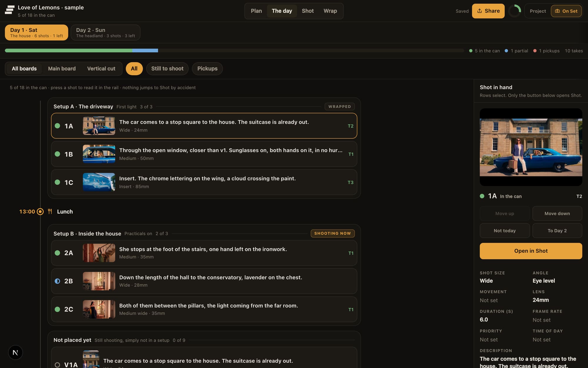Choose the Vertical cut view
Viewport: 588px width, 368px height.
101,69
